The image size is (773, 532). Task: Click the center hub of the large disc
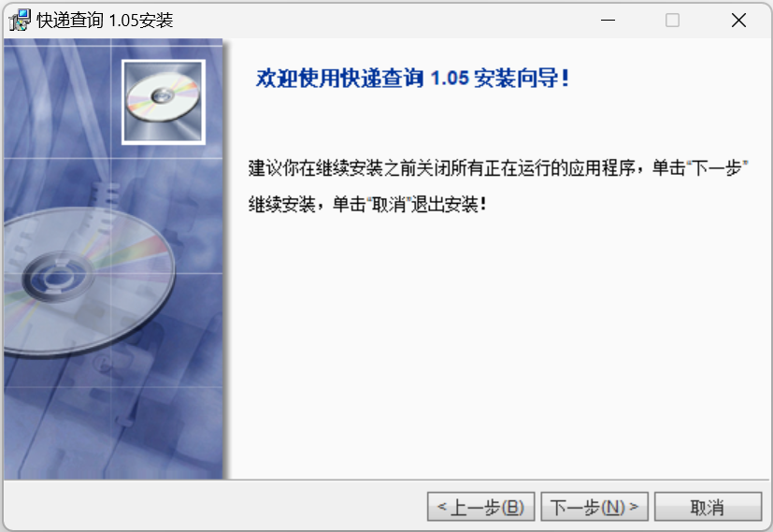[58, 277]
